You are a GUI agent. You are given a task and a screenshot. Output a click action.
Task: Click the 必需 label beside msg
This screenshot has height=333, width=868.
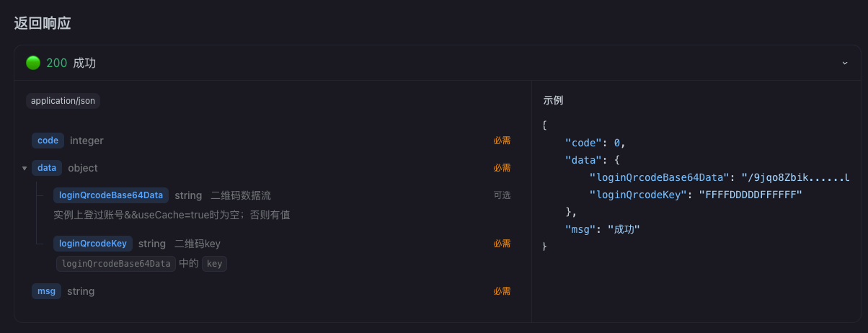tap(502, 291)
